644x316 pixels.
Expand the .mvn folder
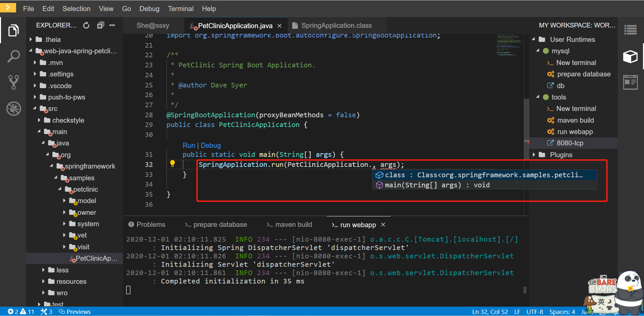[35, 62]
